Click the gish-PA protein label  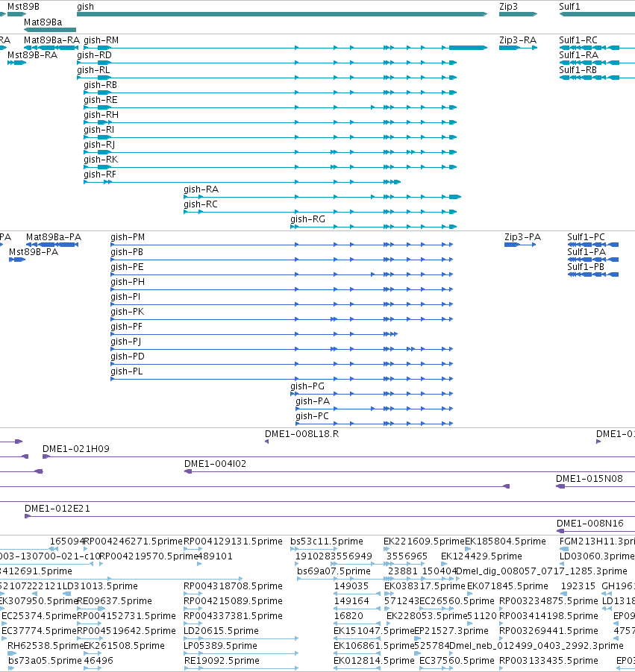313,401
